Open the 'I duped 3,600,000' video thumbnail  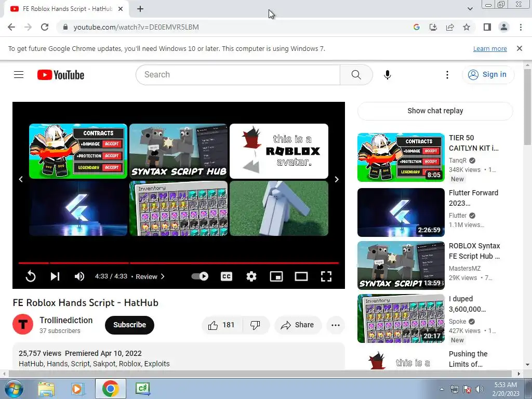click(401, 318)
